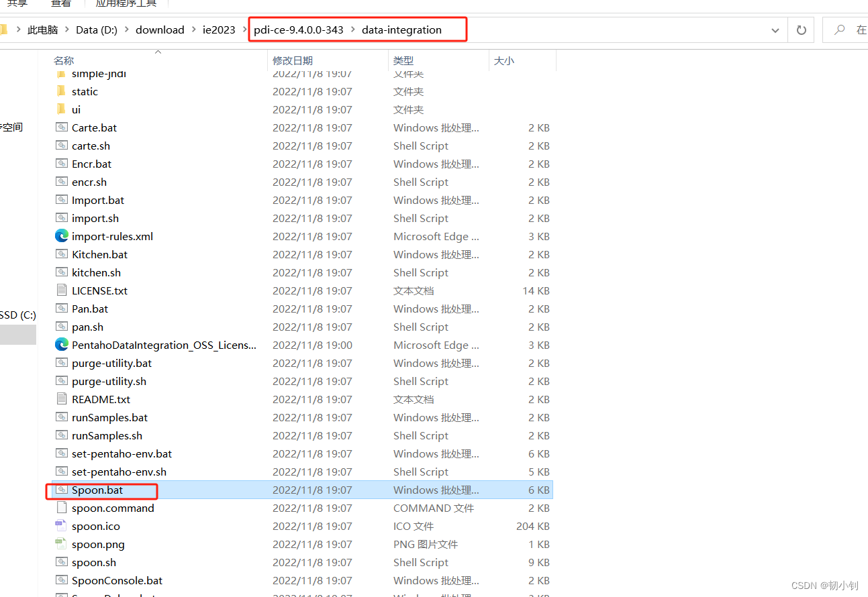Go to download folder in breadcrumb

point(160,30)
